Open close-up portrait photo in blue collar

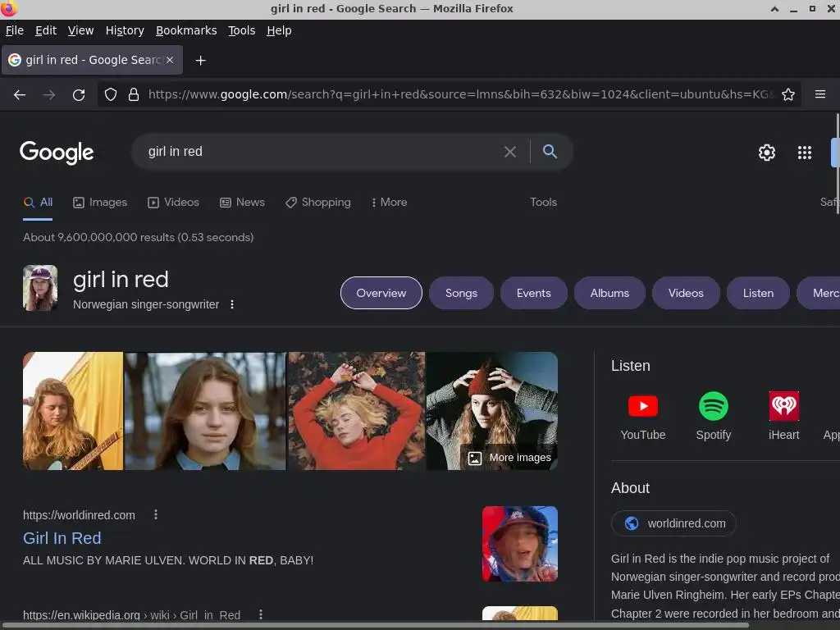(x=205, y=411)
